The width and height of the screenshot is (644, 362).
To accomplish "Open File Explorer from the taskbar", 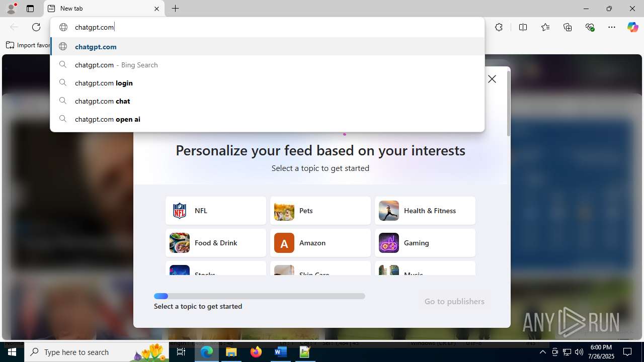I will (x=231, y=352).
